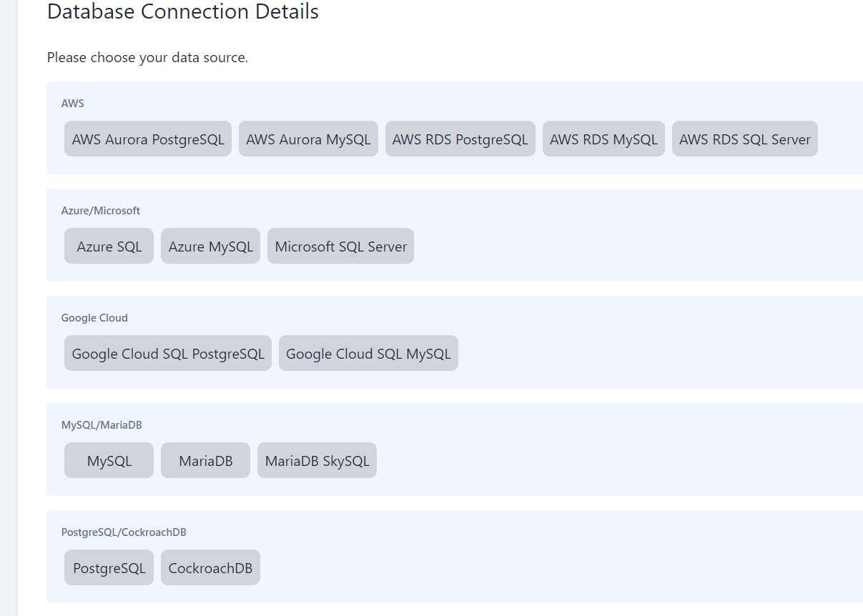Select CockroachDB data source

tap(210, 567)
